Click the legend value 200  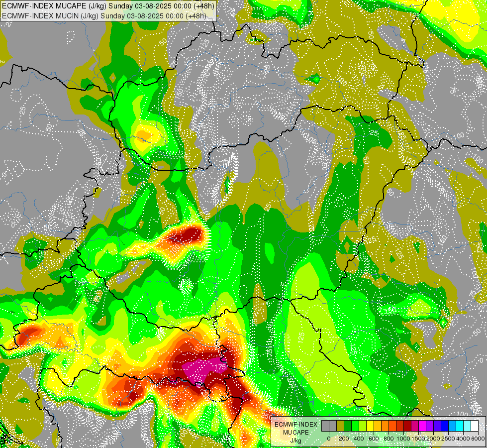coord(344,439)
